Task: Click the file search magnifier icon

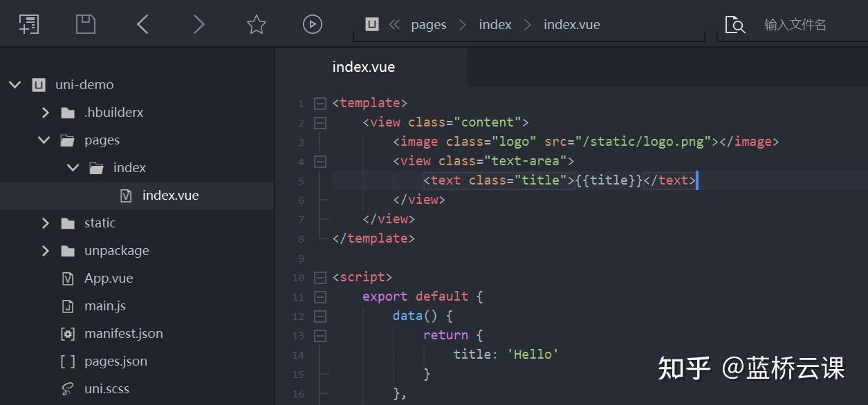Action: [x=735, y=25]
